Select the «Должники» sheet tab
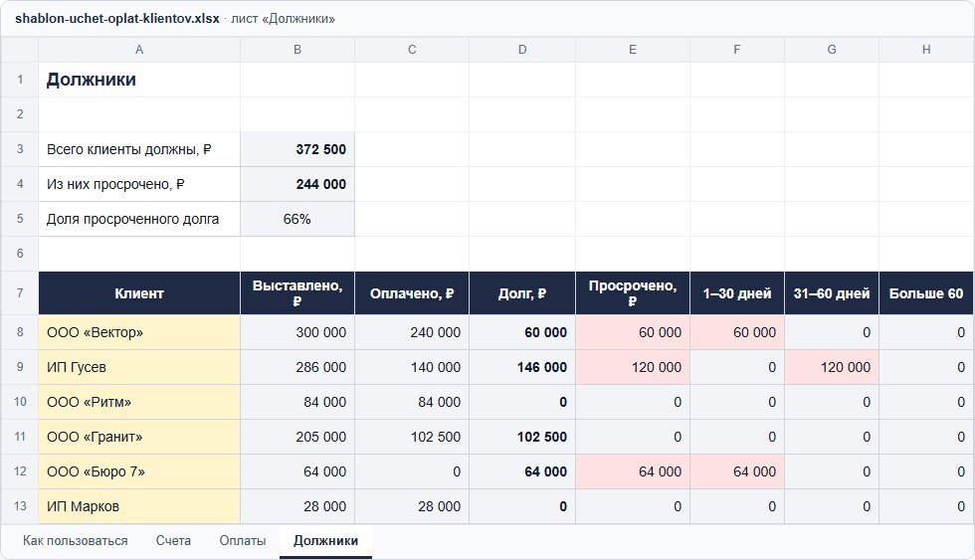 coord(326,541)
